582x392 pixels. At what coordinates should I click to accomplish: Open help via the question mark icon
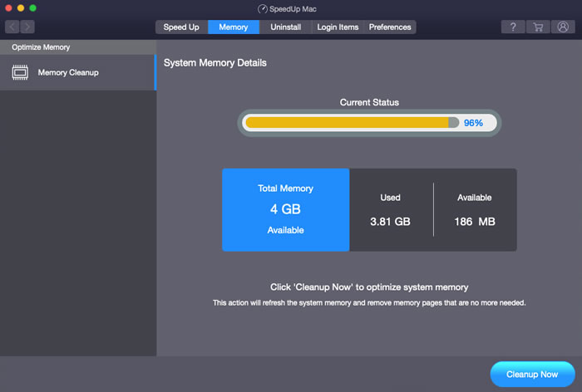512,27
